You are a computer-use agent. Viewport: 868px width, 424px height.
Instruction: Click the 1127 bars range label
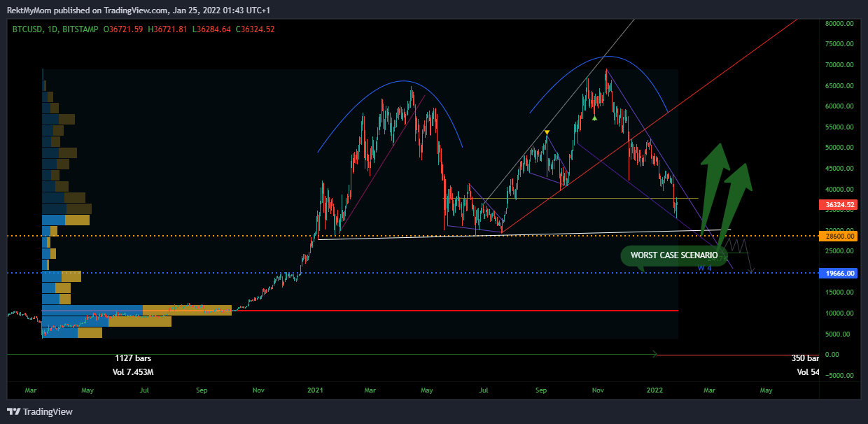coord(133,358)
